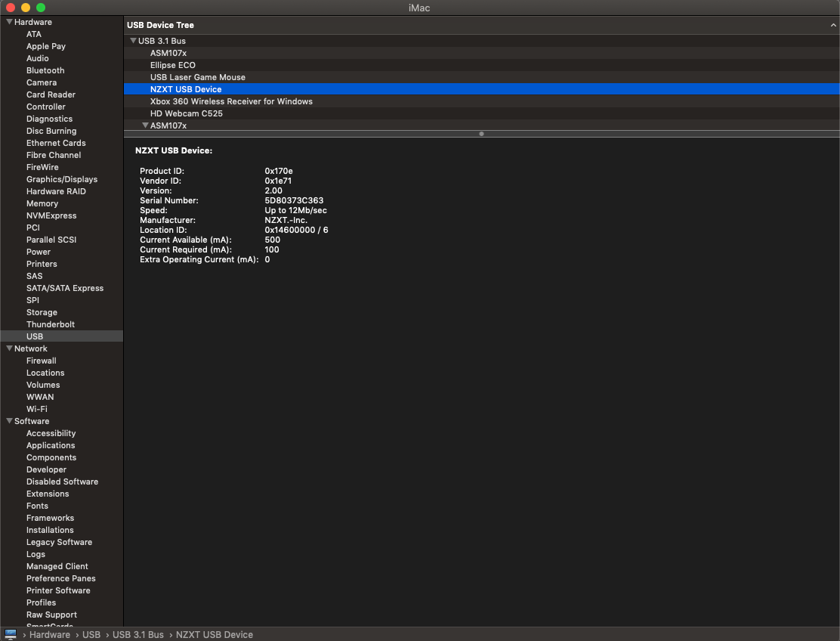
Task: Collapse the USB 3.1 Bus tree
Action: [x=133, y=41]
